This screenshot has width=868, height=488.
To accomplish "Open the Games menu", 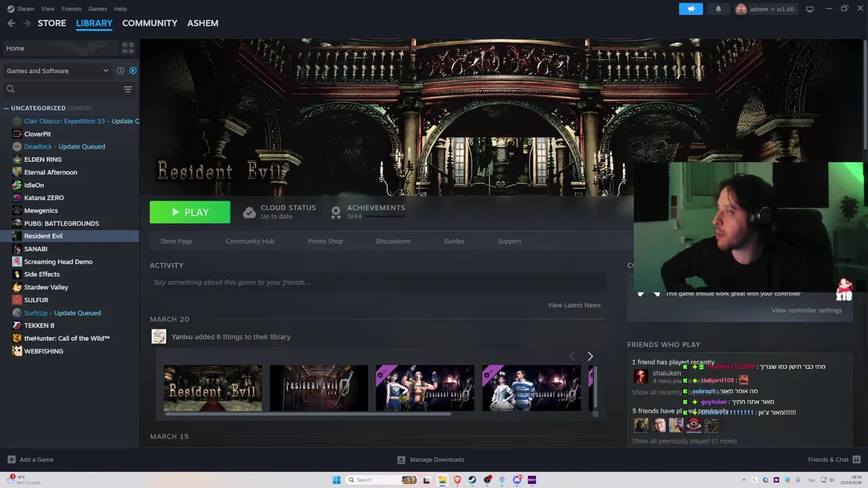I will pyautogui.click(x=98, y=9).
